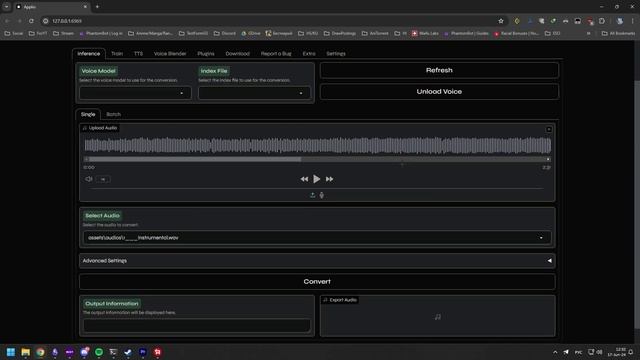Switch to the Batch tab
The image size is (640, 360).
click(113, 114)
